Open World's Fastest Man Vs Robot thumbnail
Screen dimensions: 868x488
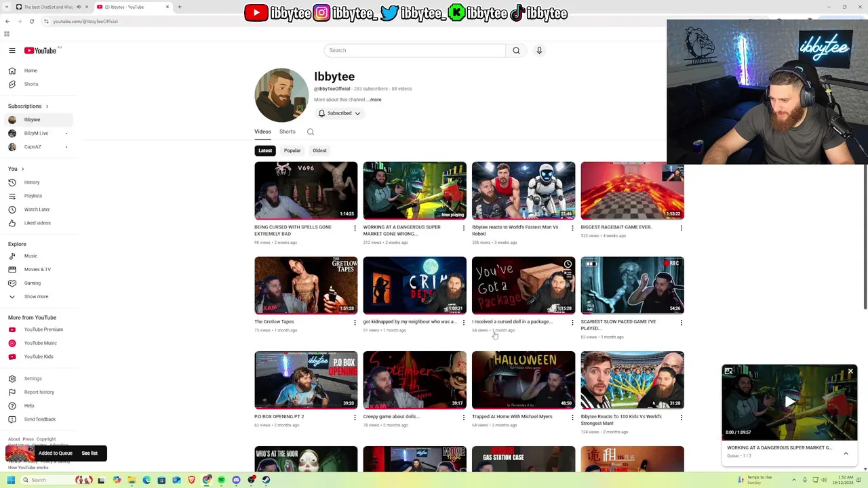click(x=524, y=190)
